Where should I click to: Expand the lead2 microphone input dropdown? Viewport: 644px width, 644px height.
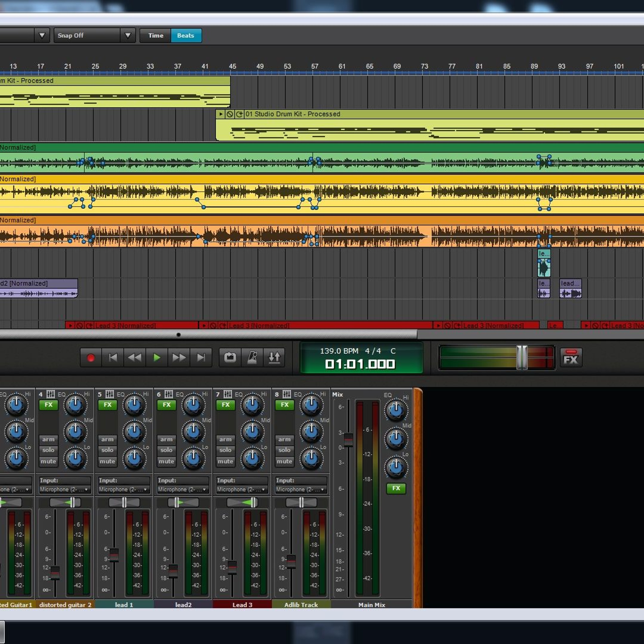182,489
